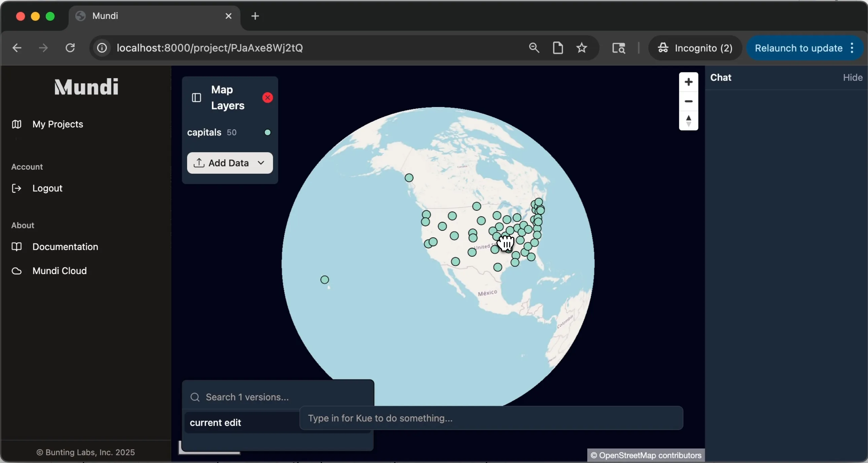Click the capitals layer green color dot
868x463 pixels.
point(268,132)
